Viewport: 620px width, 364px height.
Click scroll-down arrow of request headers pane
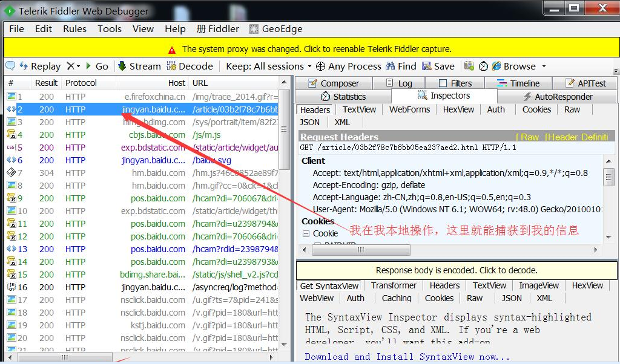(609, 237)
